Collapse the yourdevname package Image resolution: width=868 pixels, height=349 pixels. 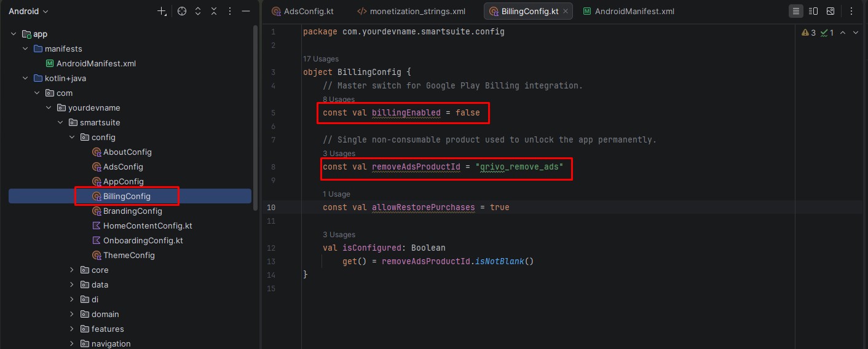pyautogui.click(x=49, y=108)
